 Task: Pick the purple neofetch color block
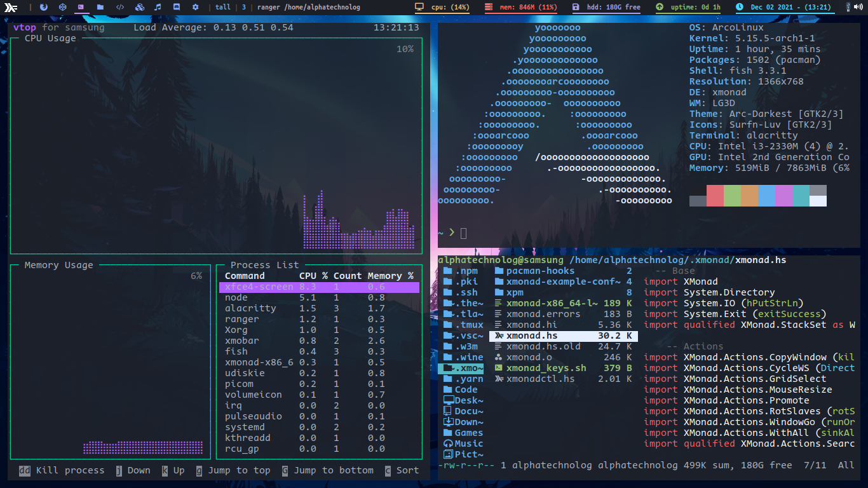tap(783, 196)
